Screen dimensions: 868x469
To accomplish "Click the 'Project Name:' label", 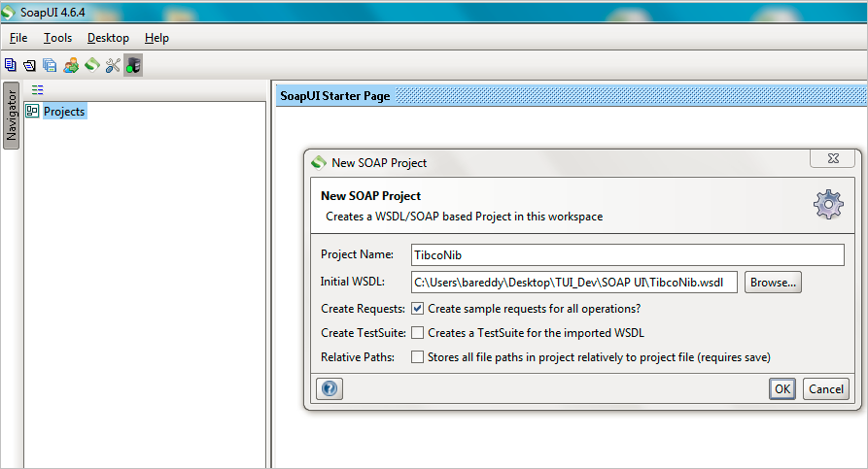I will click(x=357, y=254).
